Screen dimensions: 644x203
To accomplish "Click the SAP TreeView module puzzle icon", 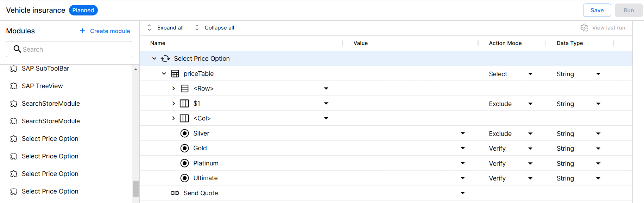I will pos(14,86).
